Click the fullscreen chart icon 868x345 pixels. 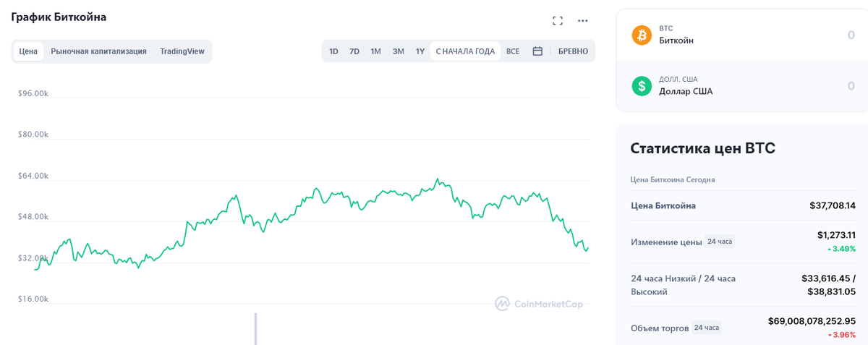(x=558, y=21)
